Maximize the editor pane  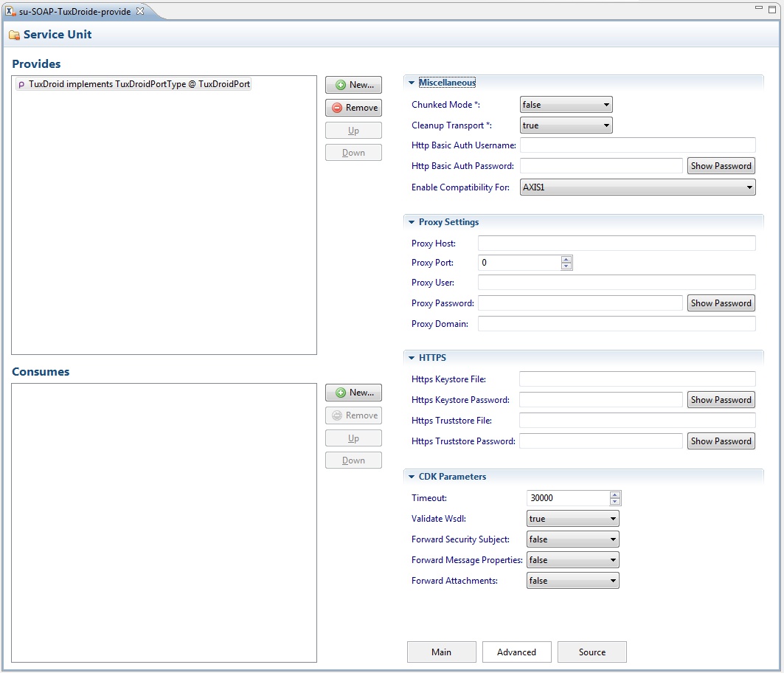pos(774,8)
